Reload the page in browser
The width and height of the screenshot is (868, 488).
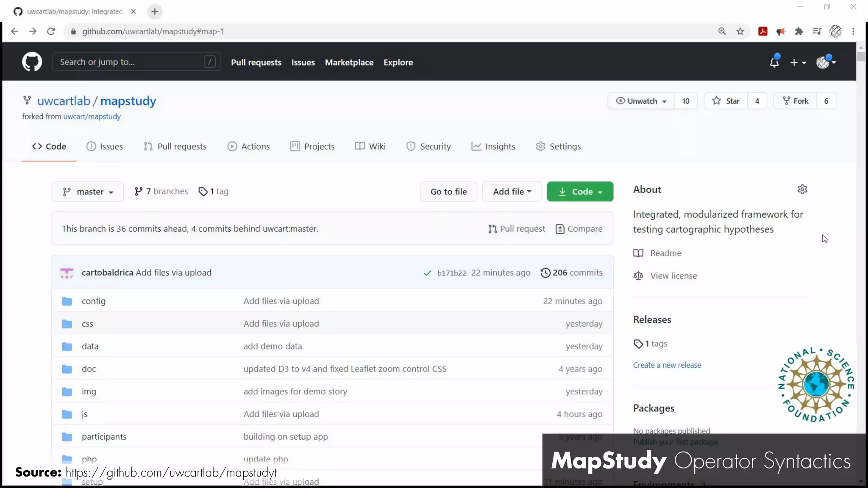point(51,31)
